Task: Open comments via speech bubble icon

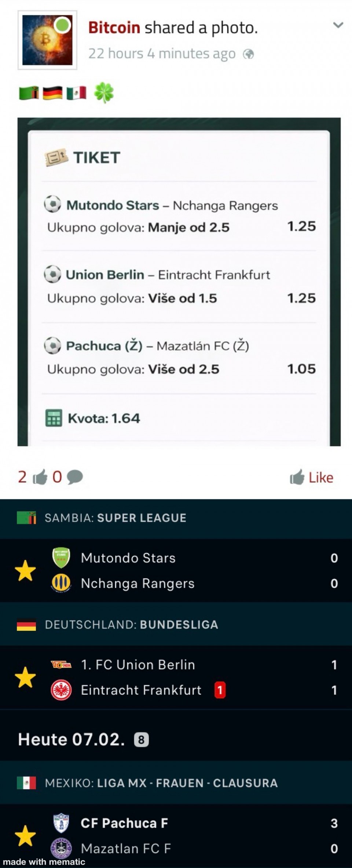Action: 75,477
